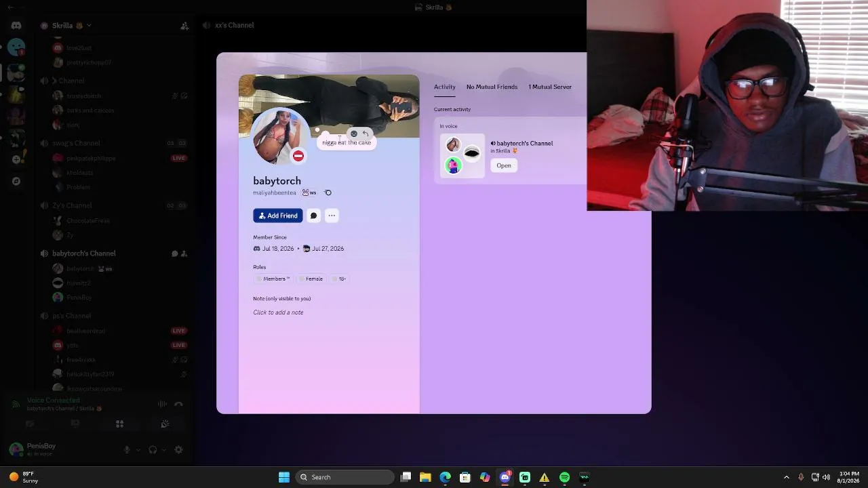The height and width of the screenshot is (488, 868).
Task: Click Add a Server plus icon
Action: coord(16,159)
